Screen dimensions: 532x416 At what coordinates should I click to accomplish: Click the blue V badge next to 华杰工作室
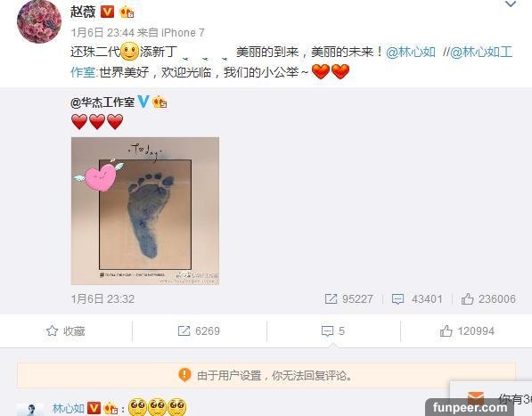143,102
